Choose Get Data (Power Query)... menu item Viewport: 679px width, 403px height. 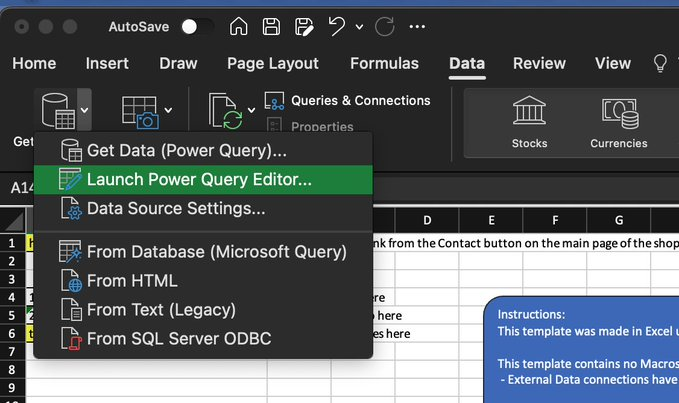coord(203,151)
